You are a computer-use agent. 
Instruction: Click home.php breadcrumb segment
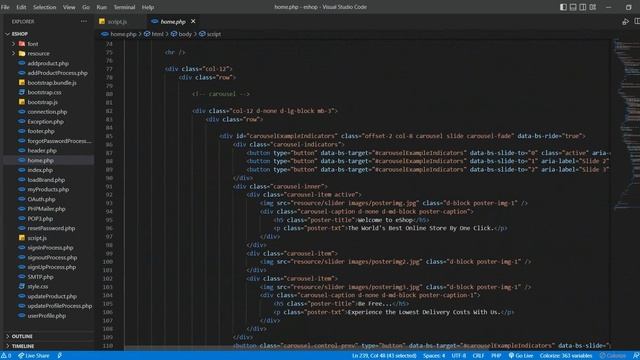(x=123, y=34)
